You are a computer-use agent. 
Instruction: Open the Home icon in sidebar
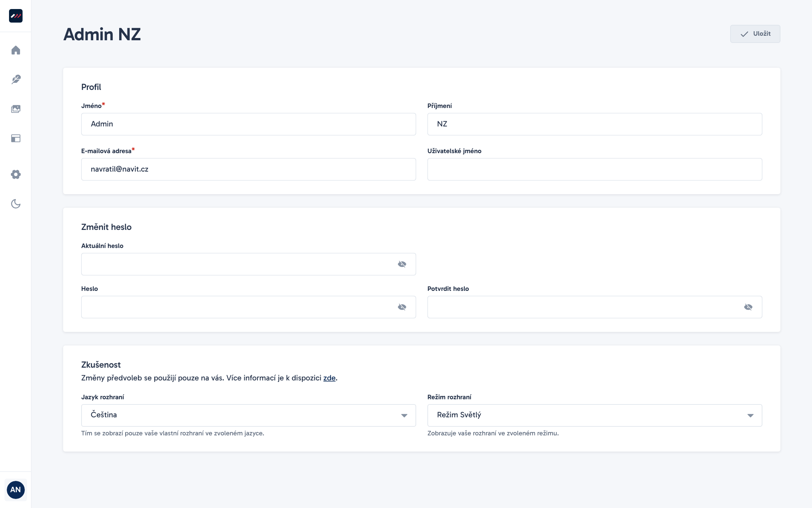click(16, 50)
